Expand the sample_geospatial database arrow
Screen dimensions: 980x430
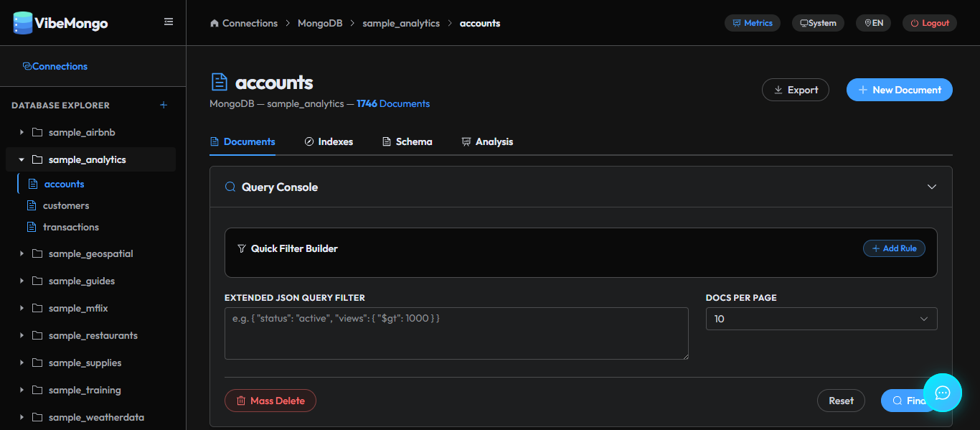(x=22, y=253)
